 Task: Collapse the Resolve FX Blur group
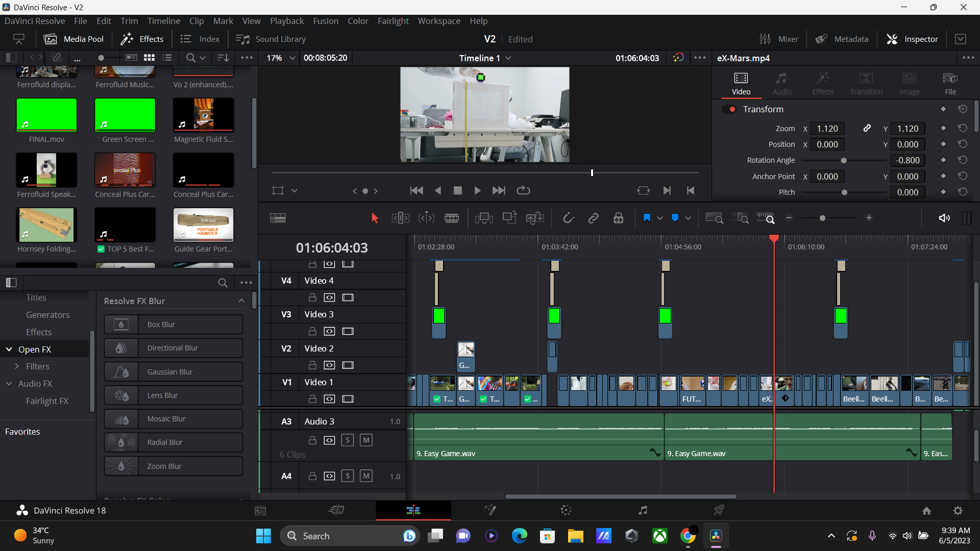pyautogui.click(x=241, y=301)
